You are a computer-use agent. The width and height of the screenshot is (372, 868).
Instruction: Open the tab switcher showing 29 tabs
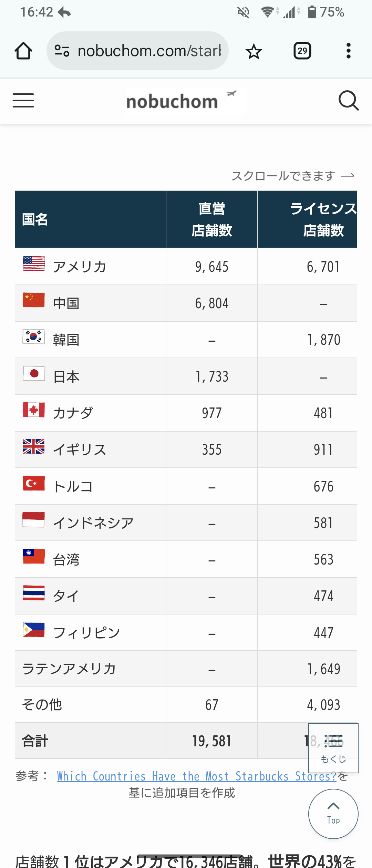(x=302, y=51)
